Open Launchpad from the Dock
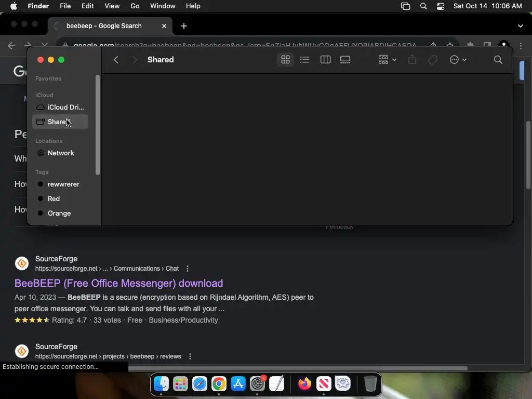This screenshot has width=532, height=399. click(x=180, y=384)
